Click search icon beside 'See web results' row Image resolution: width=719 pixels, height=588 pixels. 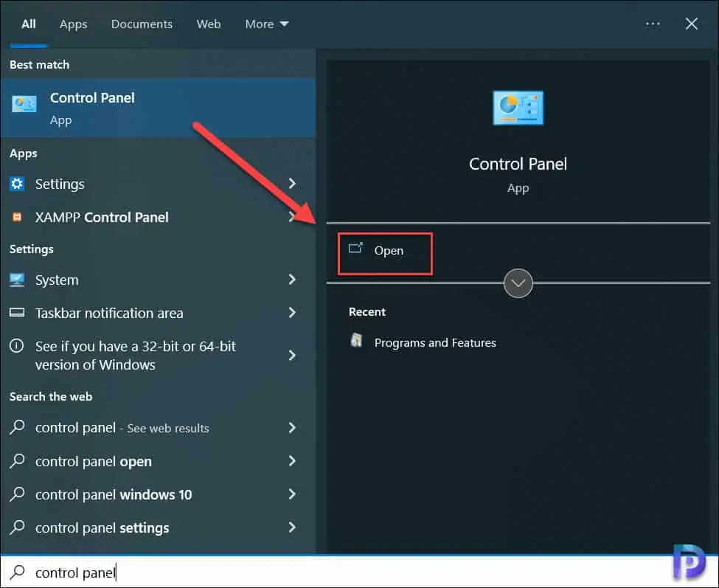(18, 427)
